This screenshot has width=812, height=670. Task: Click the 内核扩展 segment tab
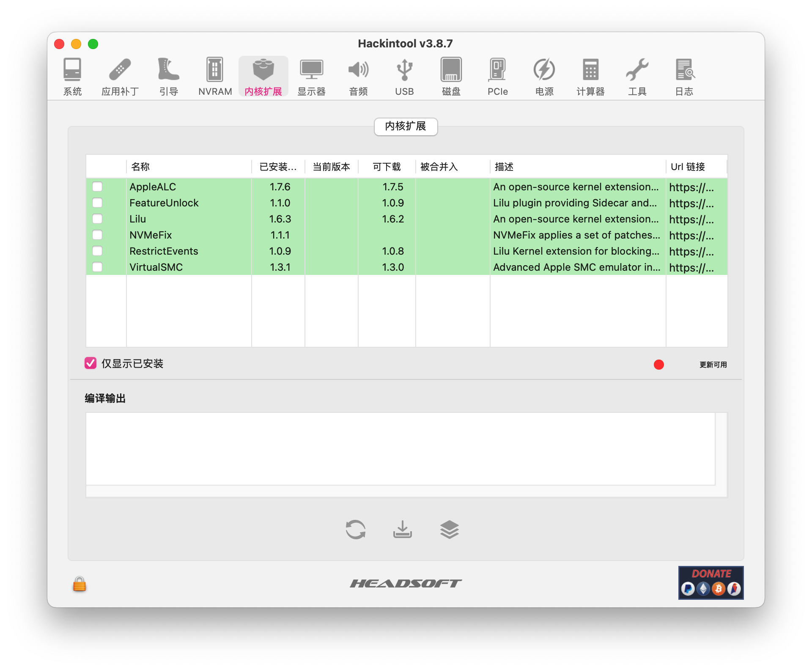tap(406, 126)
